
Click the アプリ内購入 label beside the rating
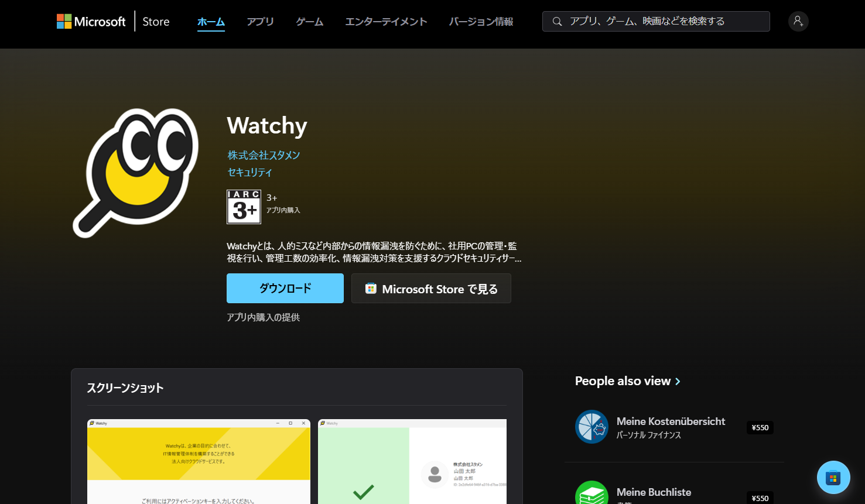click(x=283, y=210)
